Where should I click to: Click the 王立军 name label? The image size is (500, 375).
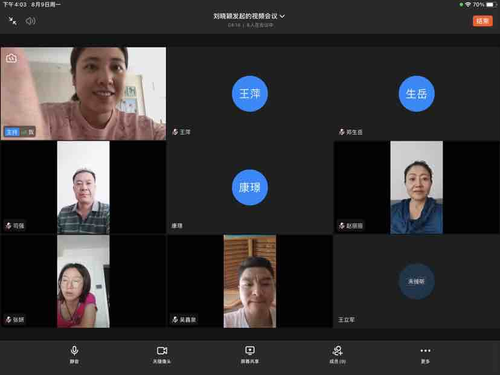[346, 320]
